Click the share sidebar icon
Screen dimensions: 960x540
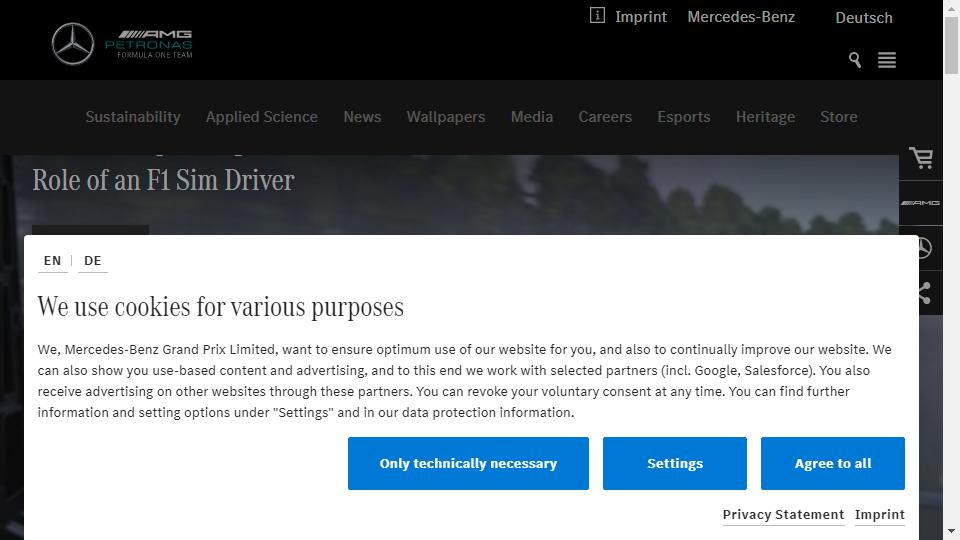click(925, 293)
